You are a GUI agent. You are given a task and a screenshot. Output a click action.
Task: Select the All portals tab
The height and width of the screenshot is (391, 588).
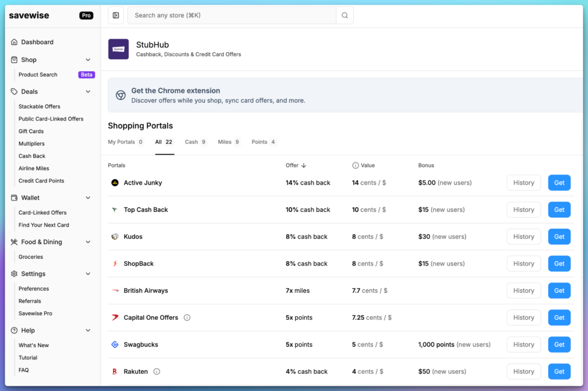coord(164,142)
